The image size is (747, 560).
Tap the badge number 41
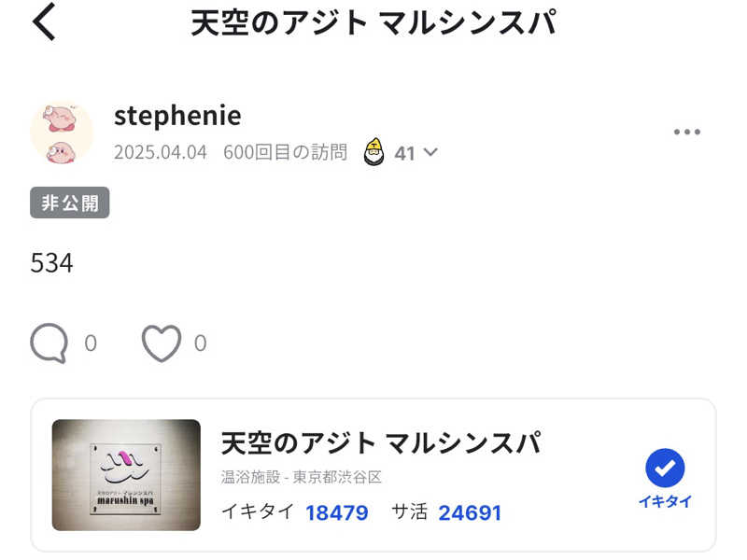point(404,153)
